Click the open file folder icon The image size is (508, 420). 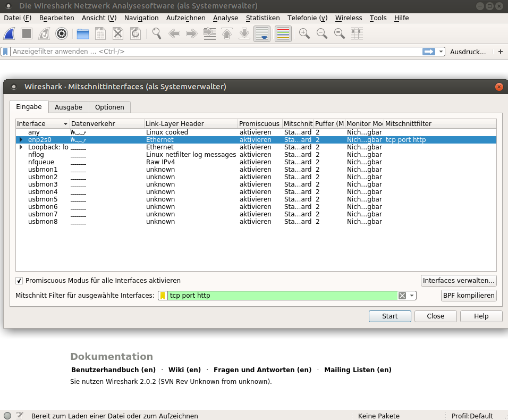pos(83,34)
